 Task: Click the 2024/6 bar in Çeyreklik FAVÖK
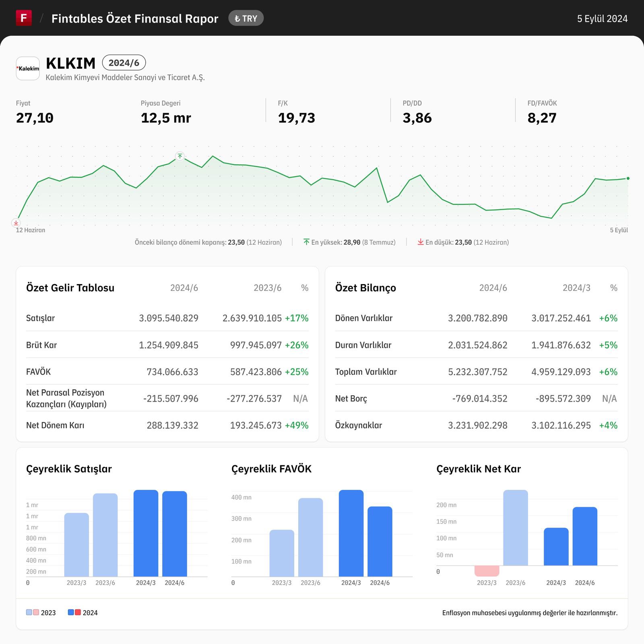tap(380, 541)
